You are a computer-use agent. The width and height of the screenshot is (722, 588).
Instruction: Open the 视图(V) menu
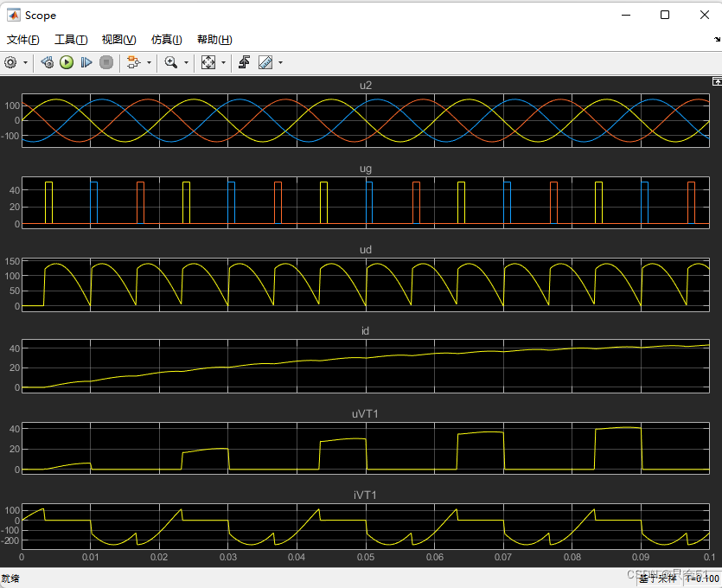click(x=118, y=40)
